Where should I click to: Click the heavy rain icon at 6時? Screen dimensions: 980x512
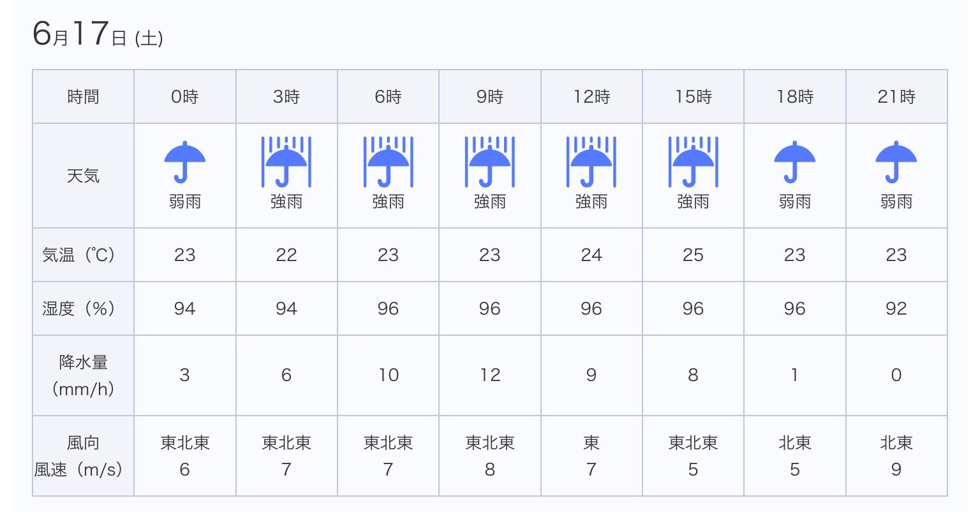pyautogui.click(x=388, y=162)
